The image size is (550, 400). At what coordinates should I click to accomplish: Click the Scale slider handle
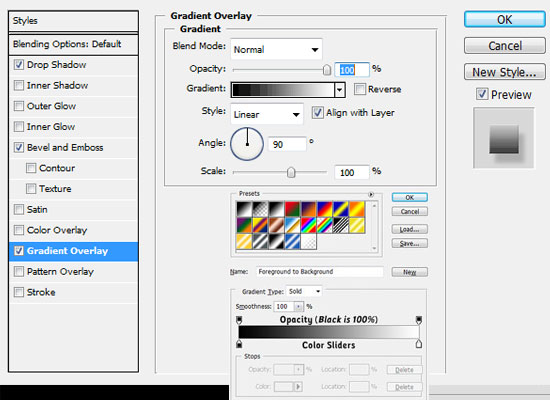pyautogui.click(x=291, y=172)
